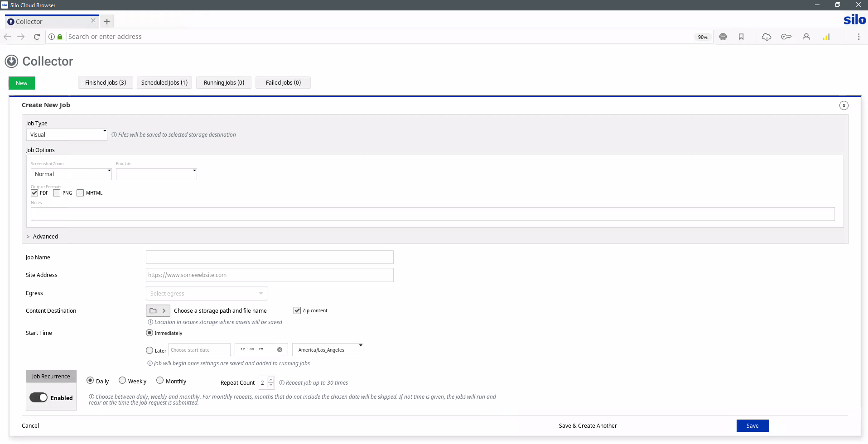Image resolution: width=868 pixels, height=444 pixels.
Task: Go back using browser back arrow
Action: tap(7, 37)
